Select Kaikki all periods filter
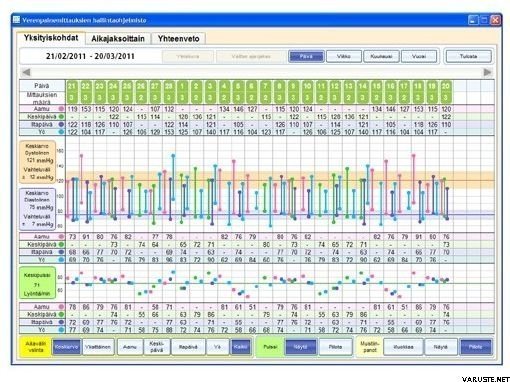This screenshot has height=382, width=510. coord(240,347)
